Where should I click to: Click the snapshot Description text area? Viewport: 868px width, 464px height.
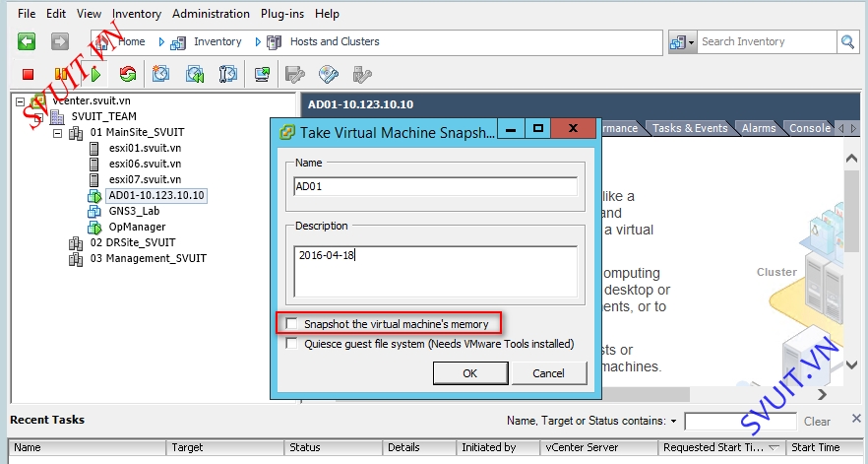click(x=435, y=272)
